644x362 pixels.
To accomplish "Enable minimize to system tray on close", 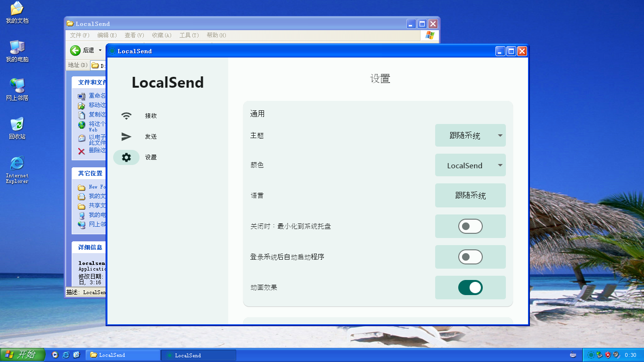I will tap(470, 226).
